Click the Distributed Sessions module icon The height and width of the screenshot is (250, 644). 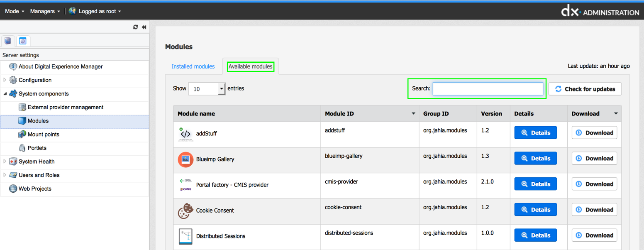point(185,236)
